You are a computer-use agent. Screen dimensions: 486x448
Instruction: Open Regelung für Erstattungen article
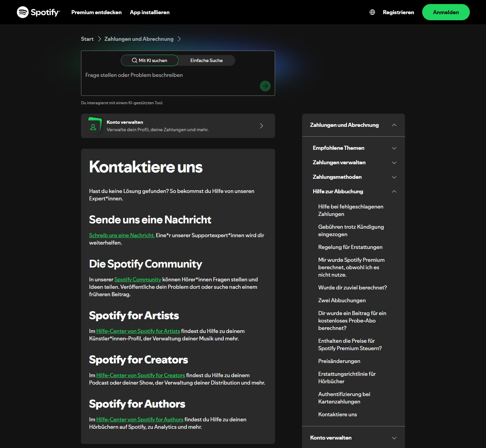point(350,247)
